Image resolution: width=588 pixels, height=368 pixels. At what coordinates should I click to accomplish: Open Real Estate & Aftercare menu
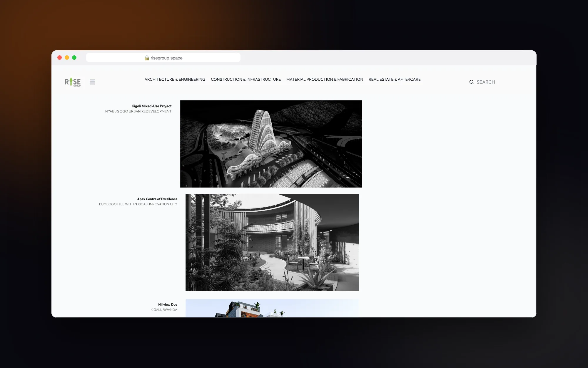pyautogui.click(x=395, y=79)
